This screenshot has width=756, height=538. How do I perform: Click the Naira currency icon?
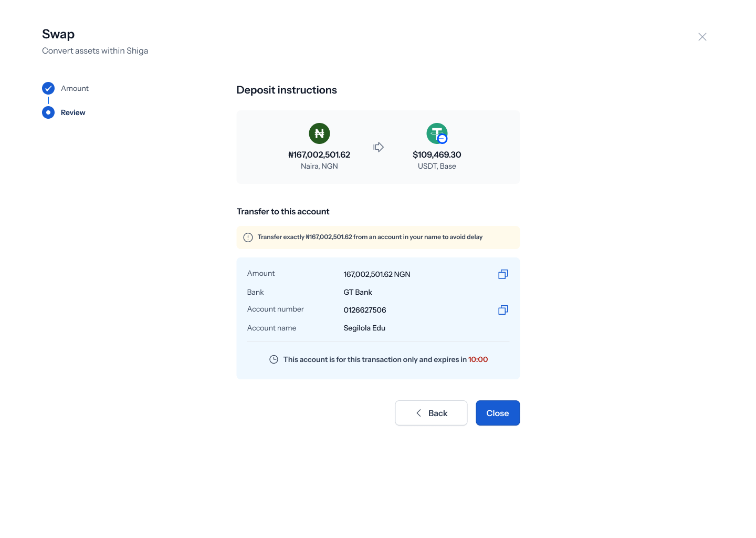click(319, 133)
